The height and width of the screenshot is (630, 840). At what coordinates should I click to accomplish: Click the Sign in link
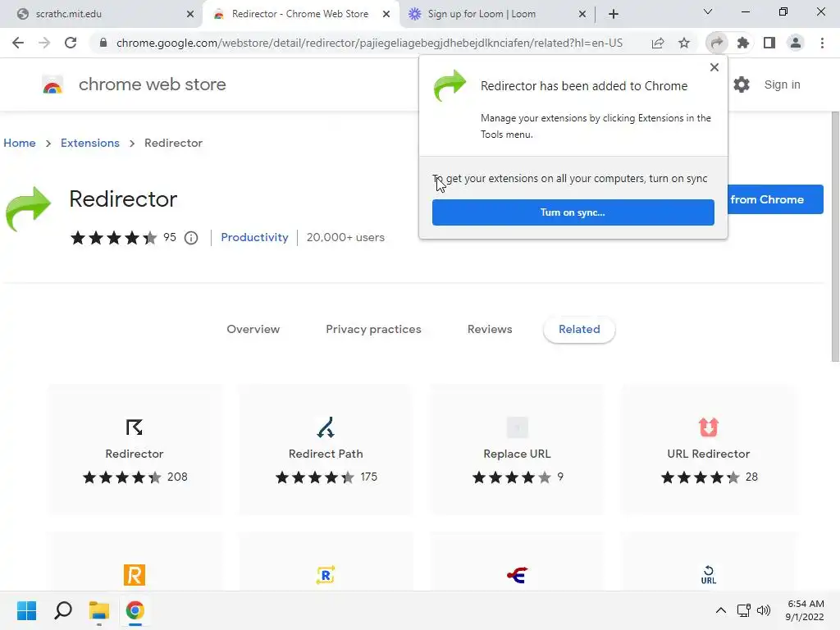pos(782,84)
